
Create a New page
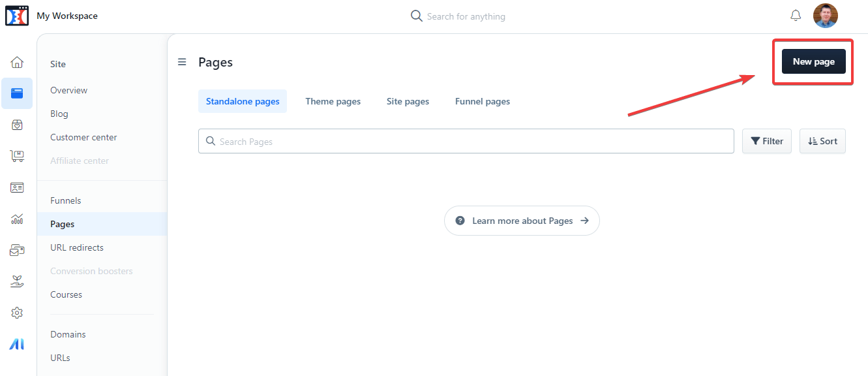tap(813, 61)
